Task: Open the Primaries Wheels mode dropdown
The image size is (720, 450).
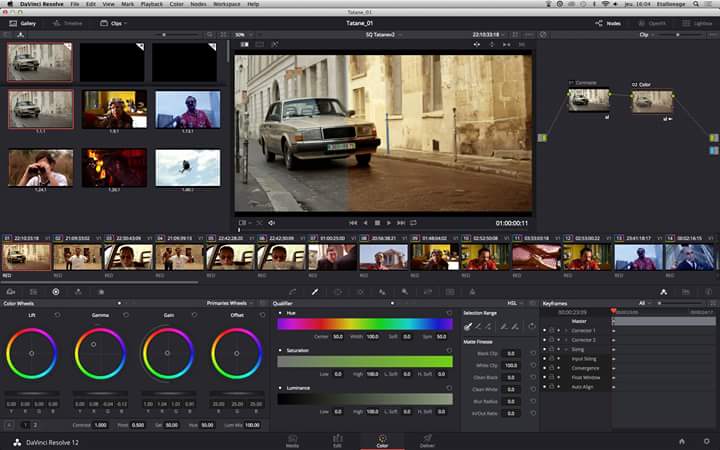Action: click(230, 304)
